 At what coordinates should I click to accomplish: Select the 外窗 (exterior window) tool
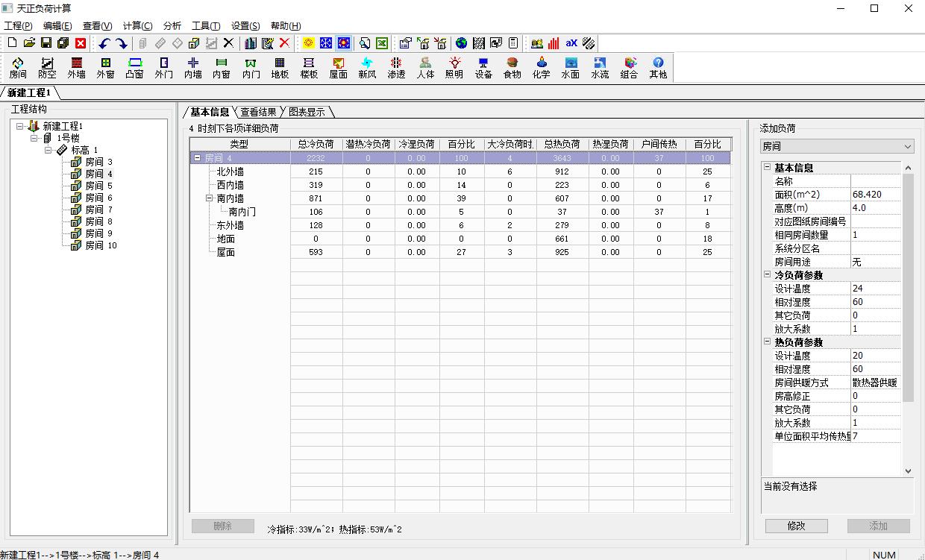(x=105, y=67)
